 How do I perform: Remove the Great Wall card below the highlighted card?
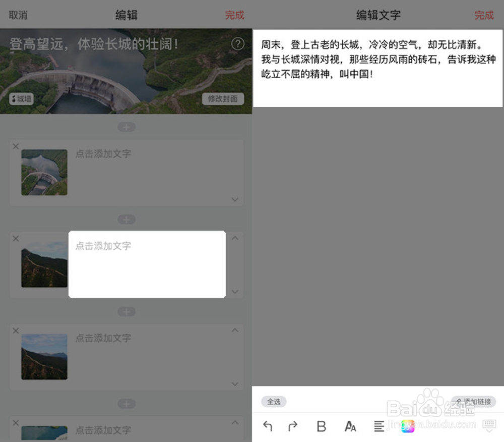[16, 330]
